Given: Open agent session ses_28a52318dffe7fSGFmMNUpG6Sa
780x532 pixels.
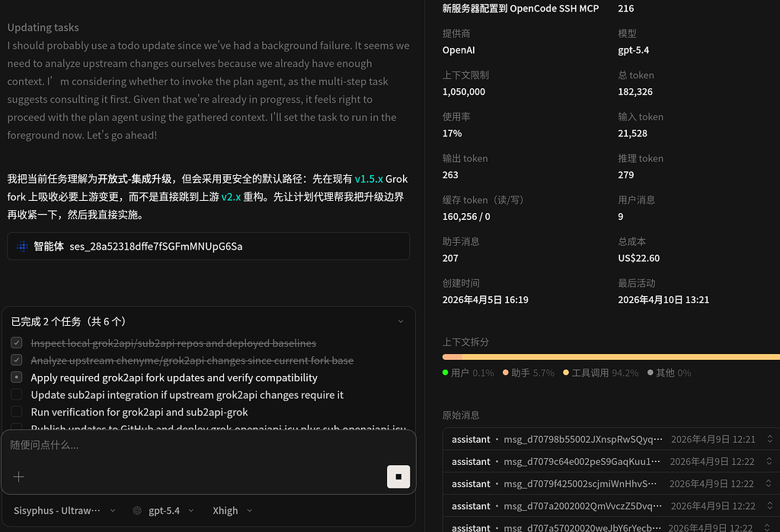Looking at the screenshot, I should point(209,246).
